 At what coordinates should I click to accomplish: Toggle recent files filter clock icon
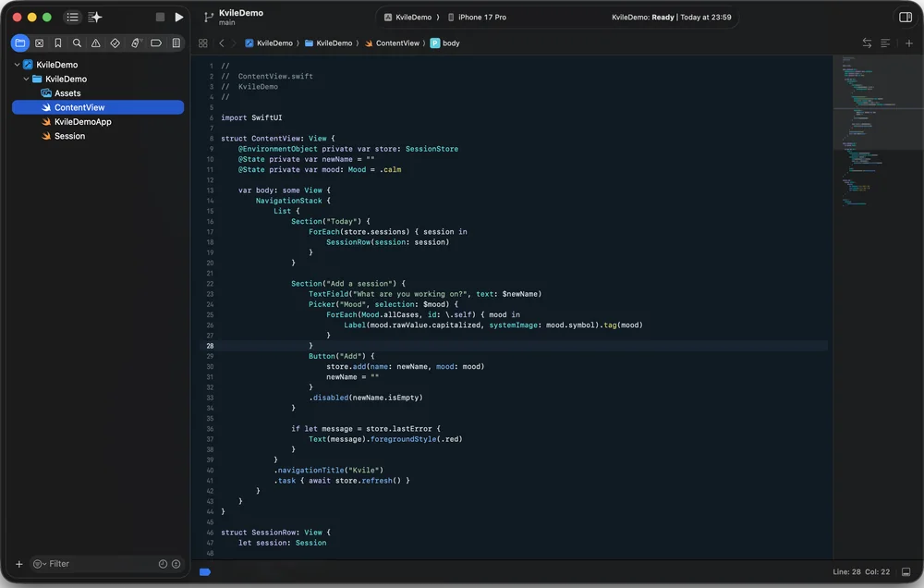pyautogui.click(x=163, y=564)
